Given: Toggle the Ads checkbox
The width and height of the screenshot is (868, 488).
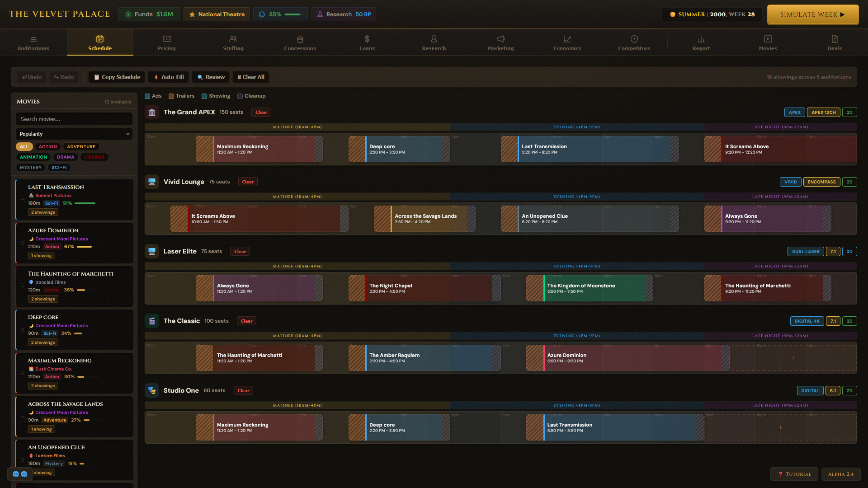Looking at the screenshot, I should 147,96.
